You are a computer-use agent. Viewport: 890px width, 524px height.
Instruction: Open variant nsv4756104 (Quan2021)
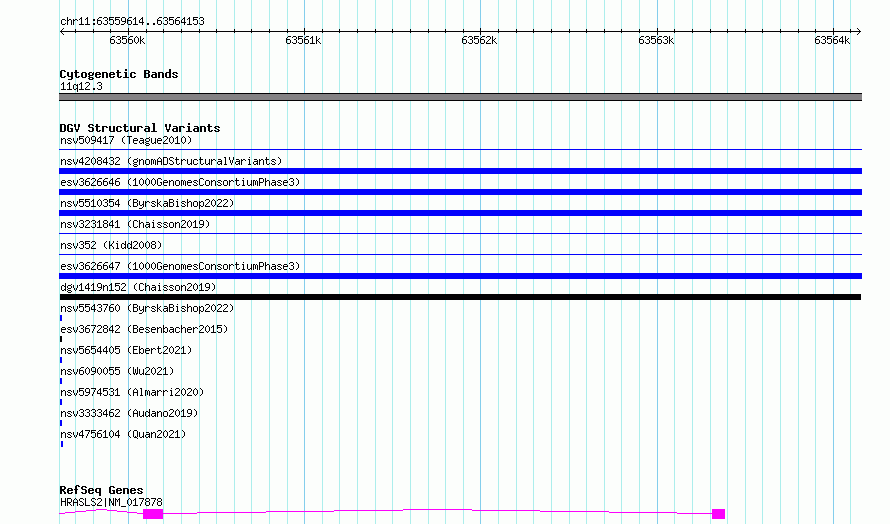123,434
